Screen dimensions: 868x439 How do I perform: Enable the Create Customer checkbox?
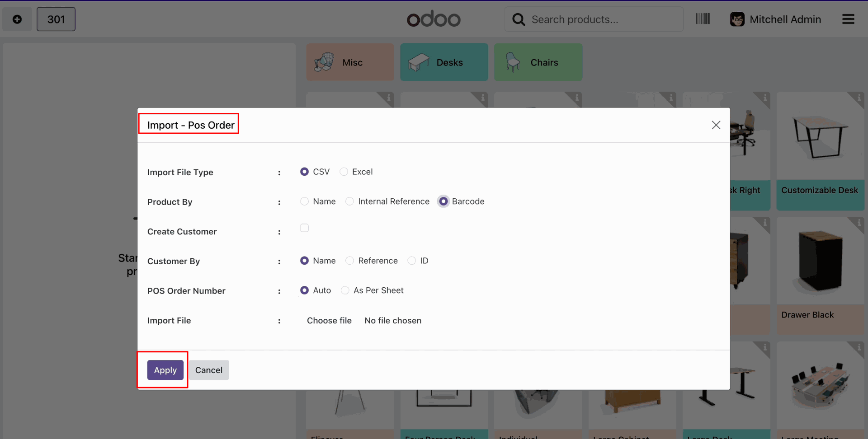pyautogui.click(x=305, y=228)
